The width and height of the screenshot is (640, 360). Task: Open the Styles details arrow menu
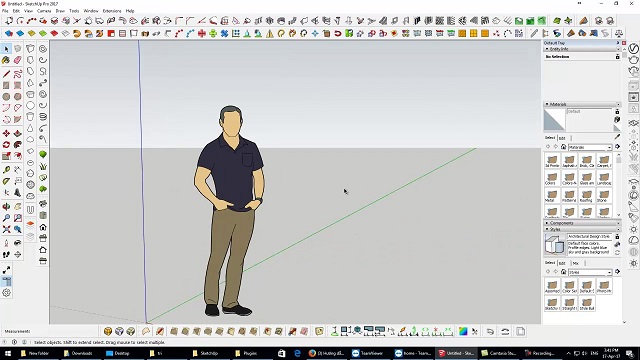point(618,272)
